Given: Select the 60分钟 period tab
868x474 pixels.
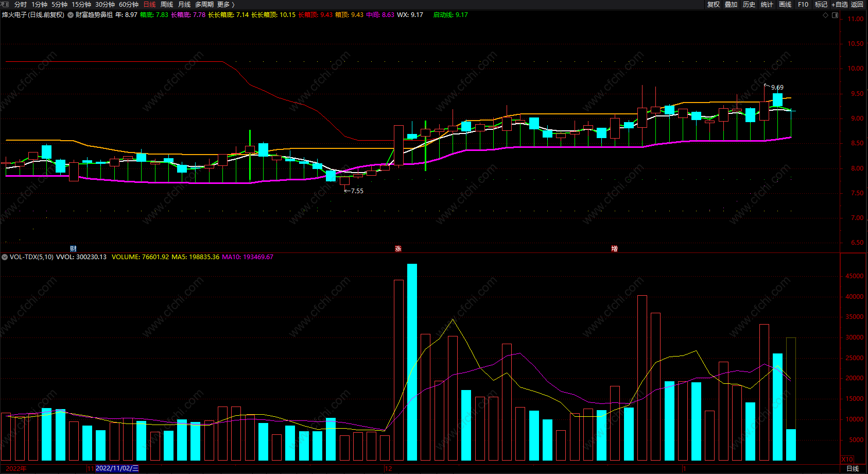Looking at the screenshot, I should click(129, 4).
